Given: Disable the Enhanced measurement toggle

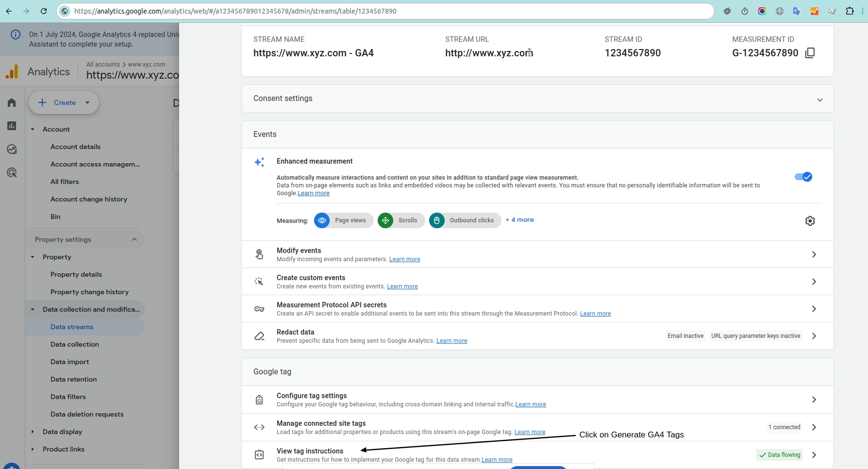Looking at the screenshot, I should tap(803, 177).
